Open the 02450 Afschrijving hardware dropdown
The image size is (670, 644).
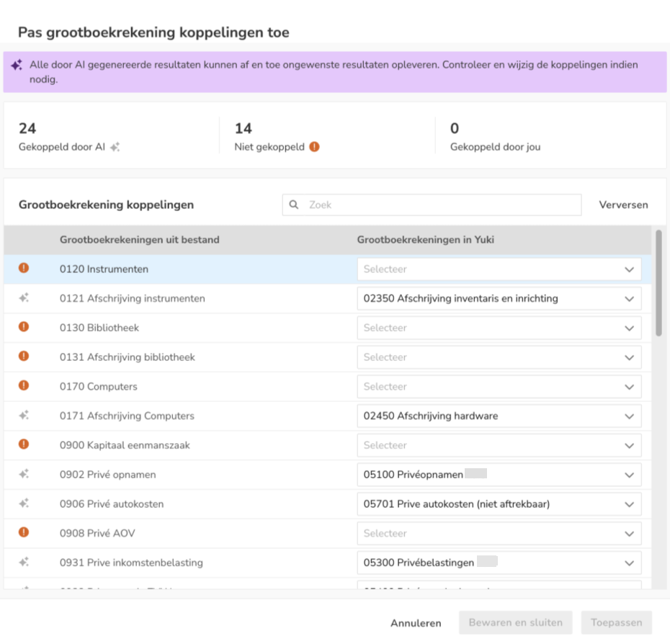point(499,416)
